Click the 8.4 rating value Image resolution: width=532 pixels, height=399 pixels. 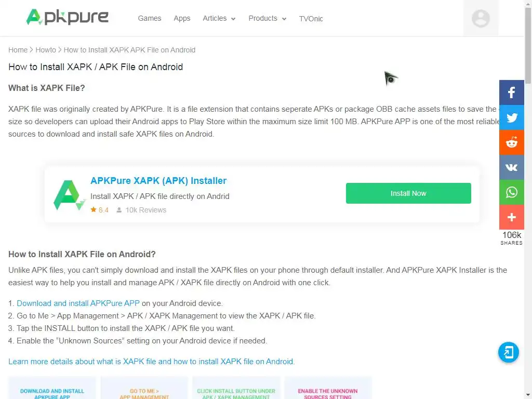point(103,210)
